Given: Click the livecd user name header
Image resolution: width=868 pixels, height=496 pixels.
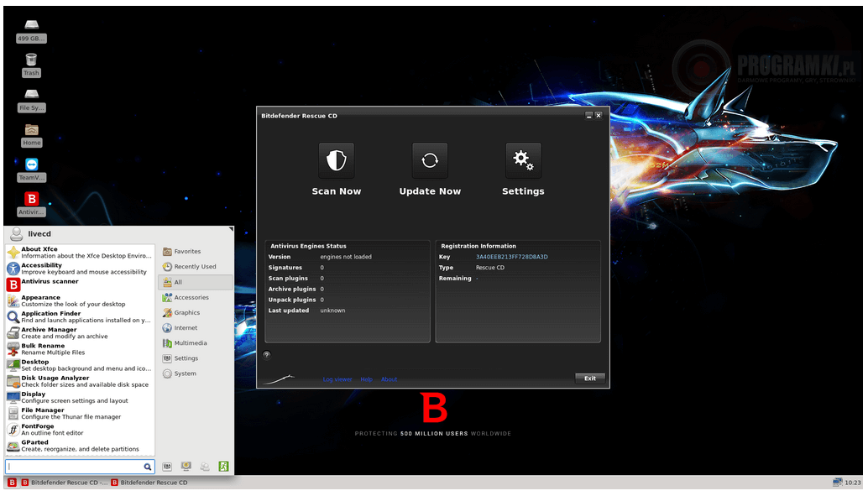Looking at the screenshot, I should 39,234.
